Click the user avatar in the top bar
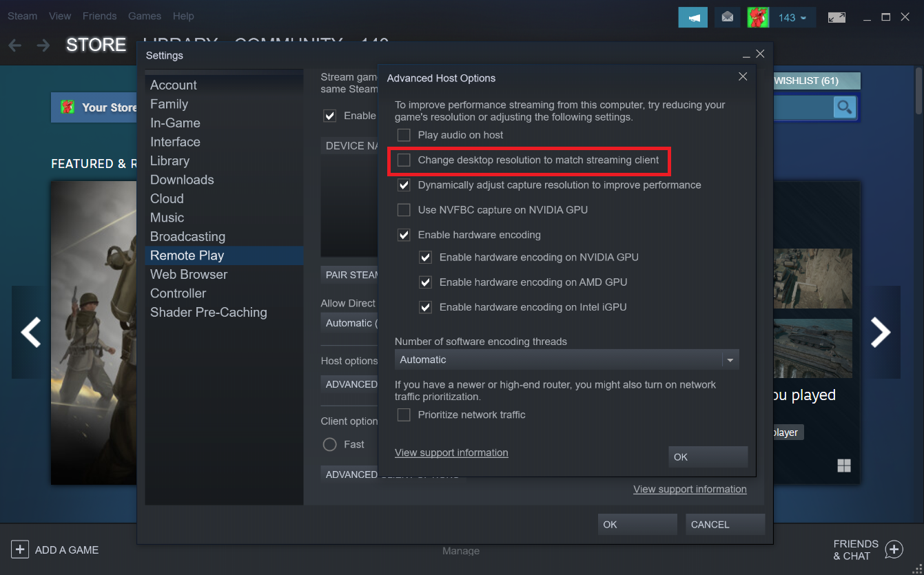The image size is (924, 575). [x=758, y=17]
